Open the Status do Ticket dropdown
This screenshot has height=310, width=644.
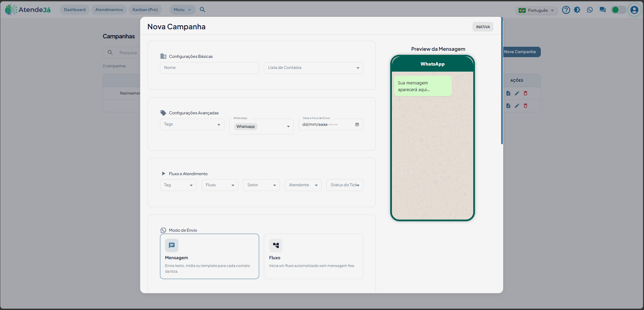click(345, 185)
